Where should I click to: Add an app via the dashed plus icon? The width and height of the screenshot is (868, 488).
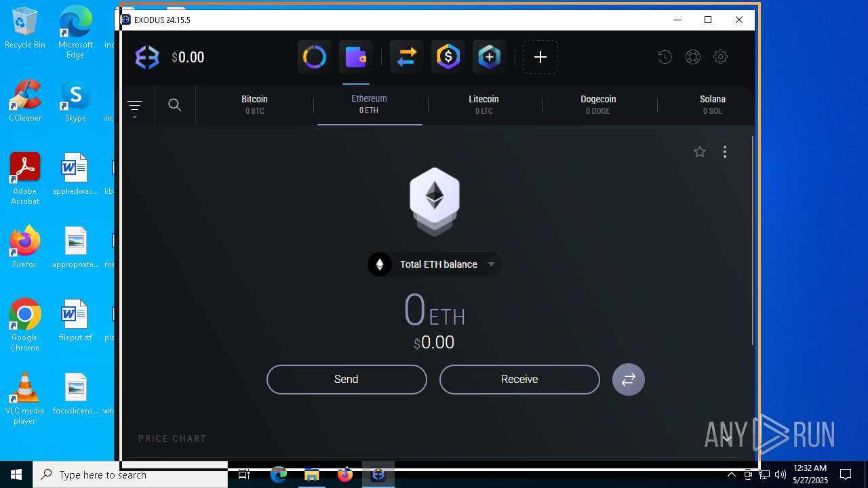[x=540, y=57]
